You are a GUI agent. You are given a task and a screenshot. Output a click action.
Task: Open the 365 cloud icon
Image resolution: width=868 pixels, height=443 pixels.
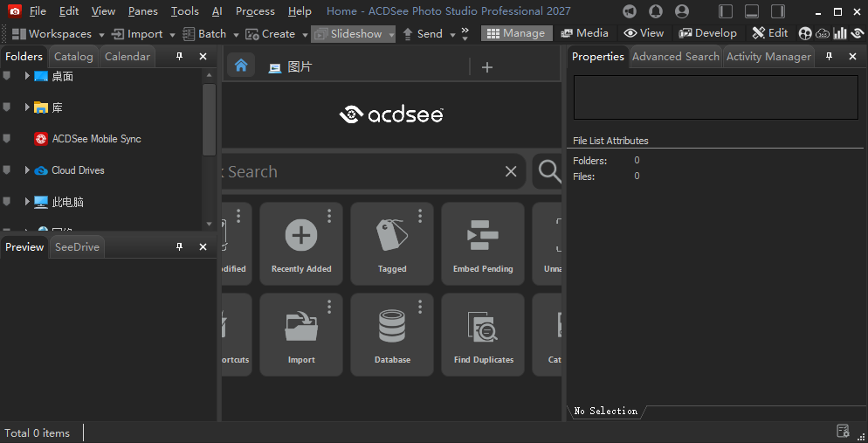[823, 34]
